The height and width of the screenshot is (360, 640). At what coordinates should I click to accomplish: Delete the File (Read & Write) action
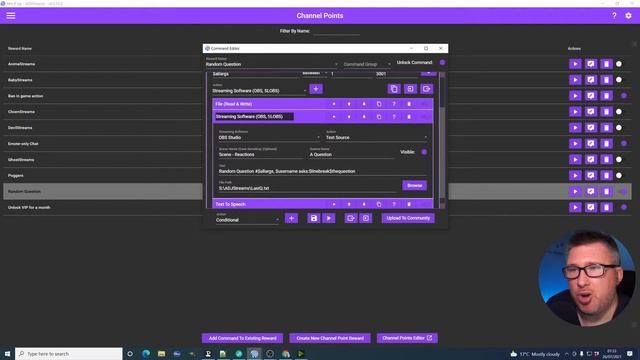pyautogui.click(x=409, y=104)
